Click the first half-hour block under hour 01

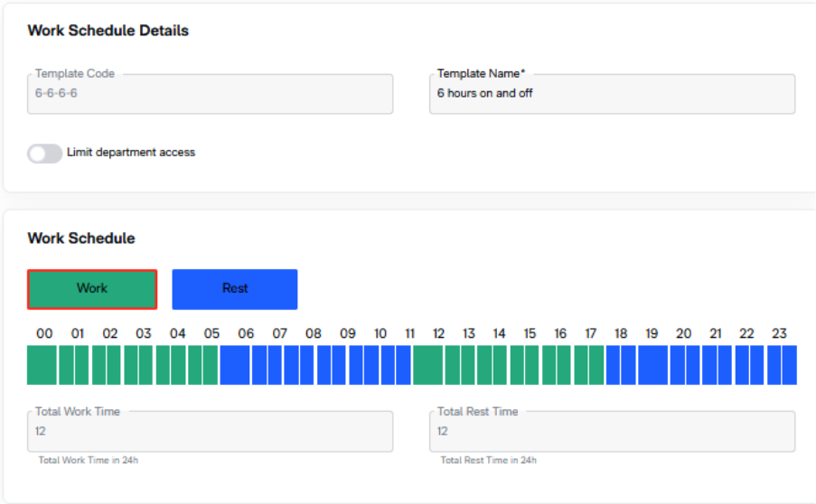tap(66, 365)
